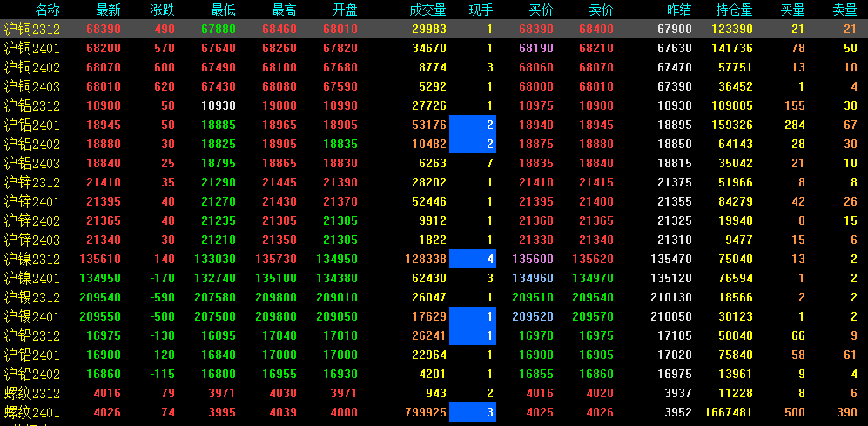Screen dimensions: 868x426
Task: Select the 沪铜2312 contract row
Action: [x=434, y=30]
